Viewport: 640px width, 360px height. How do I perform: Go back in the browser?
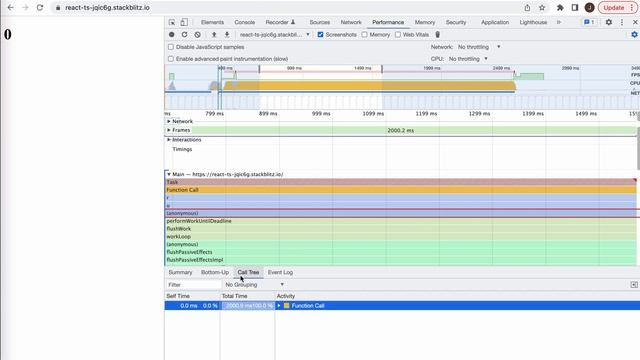11,7
